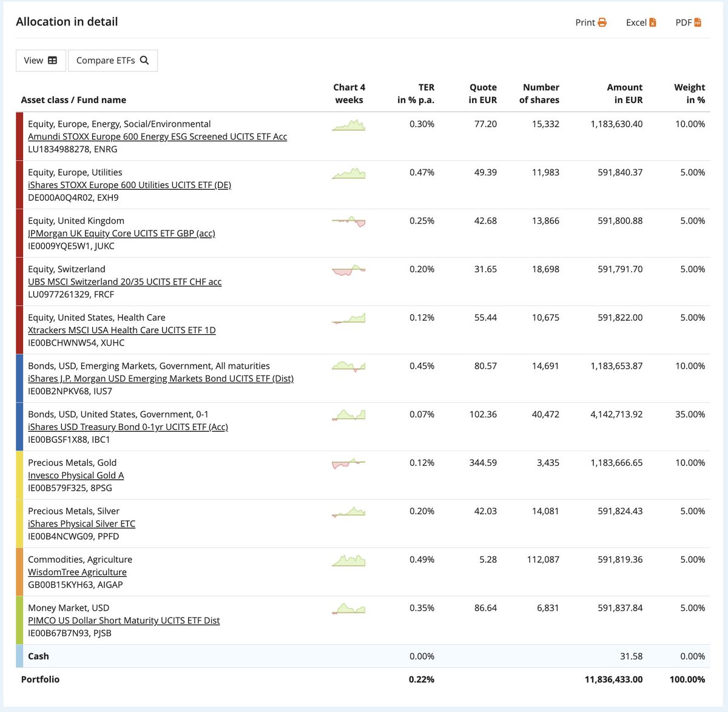The image size is (728, 712).
Task: Click the light blue color bar beside Cash
Action: [x=19, y=656]
